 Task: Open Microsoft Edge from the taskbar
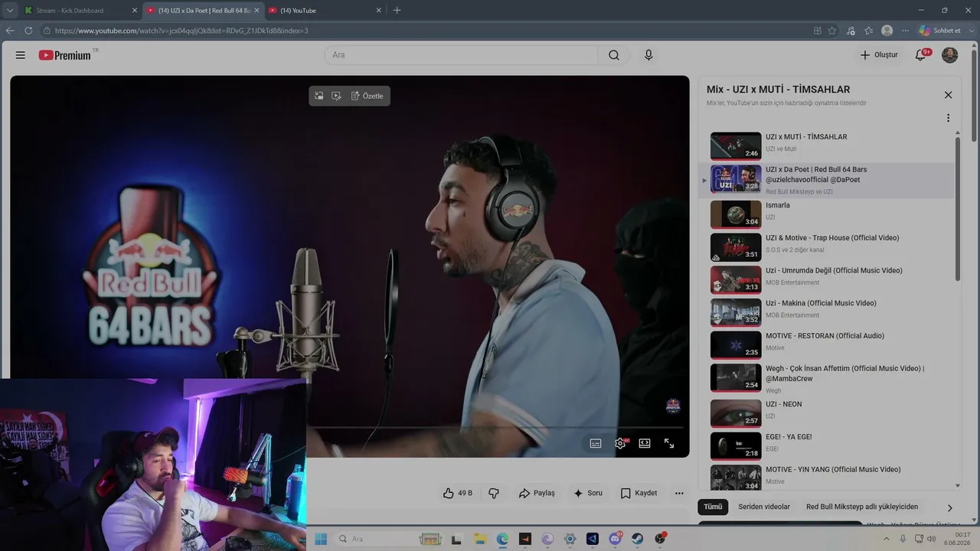(x=502, y=539)
